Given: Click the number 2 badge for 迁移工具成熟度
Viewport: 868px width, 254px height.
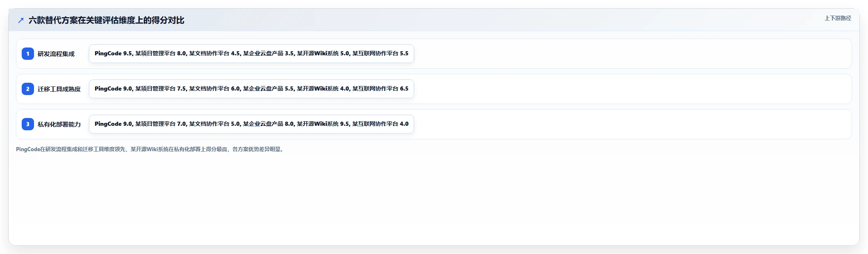Looking at the screenshot, I should pyautogui.click(x=28, y=89).
